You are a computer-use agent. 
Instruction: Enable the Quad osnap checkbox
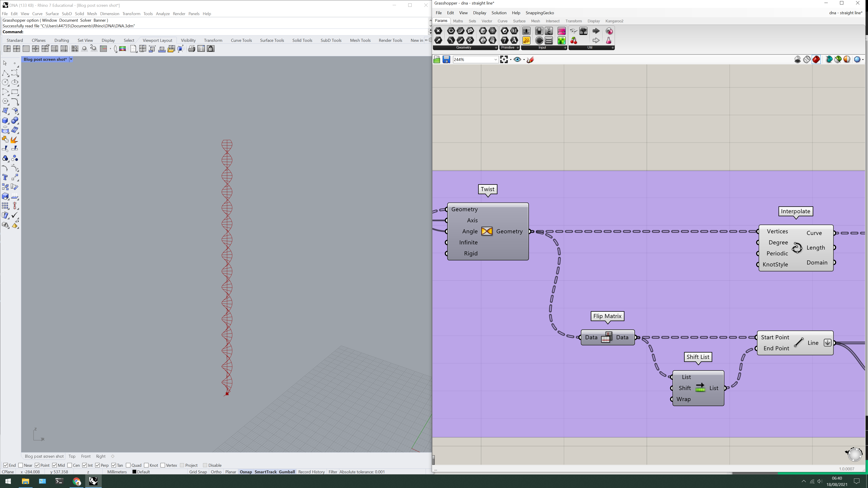(x=128, y=465)
